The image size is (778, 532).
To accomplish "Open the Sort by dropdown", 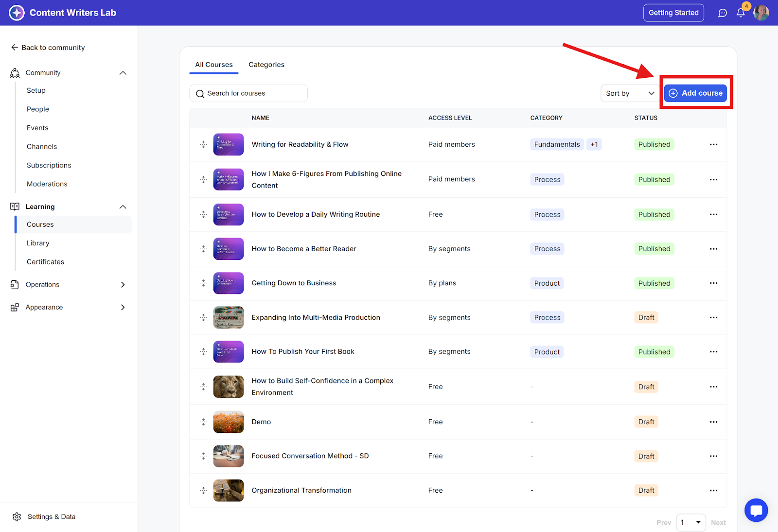I will click(630, 93).
